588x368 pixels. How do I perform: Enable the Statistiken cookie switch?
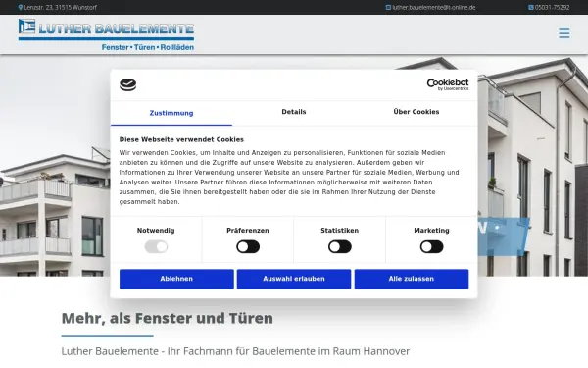[x=340, y=246]
